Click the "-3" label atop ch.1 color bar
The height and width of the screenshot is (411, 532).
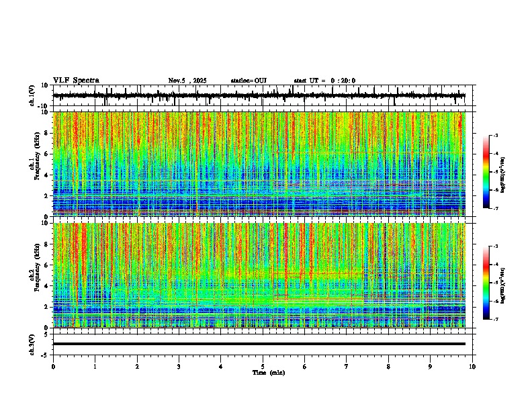point(496,135)
